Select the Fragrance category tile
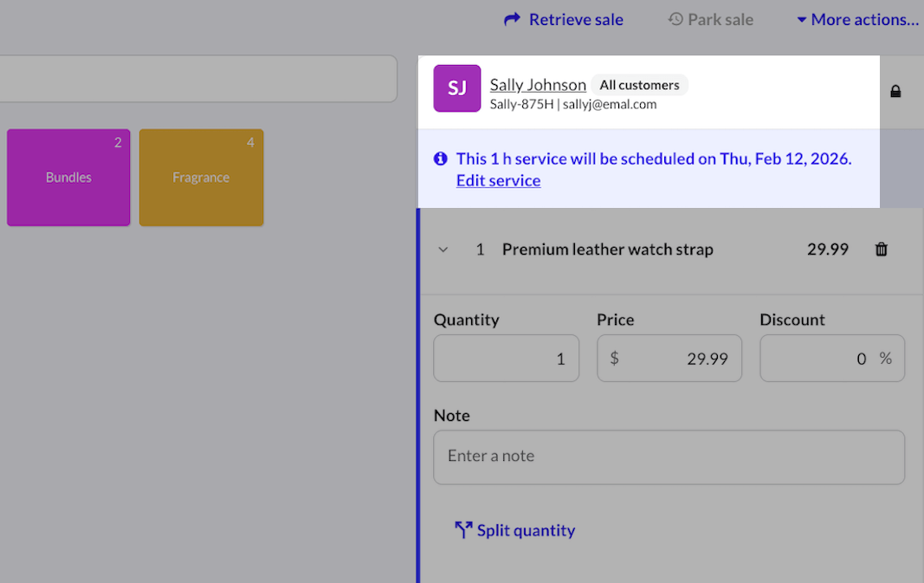This screenshot has height=583, width=924. [x=201, y=178]
